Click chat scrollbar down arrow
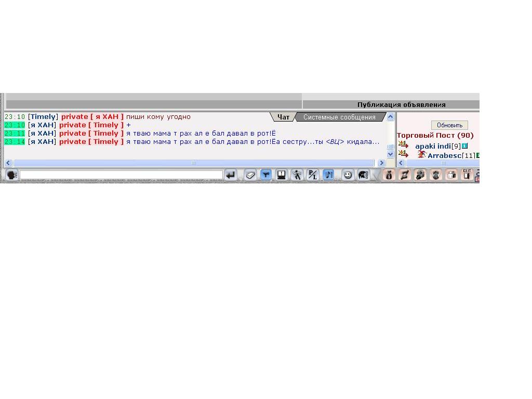 [x=391, y=154]
